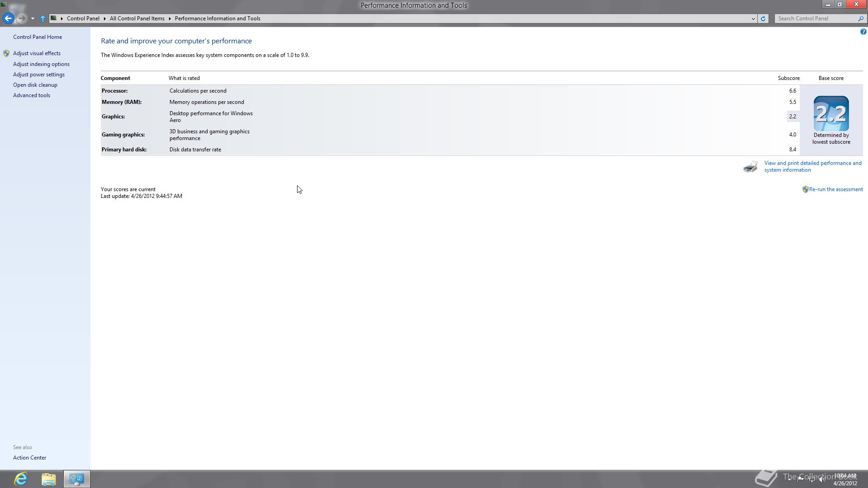Open volume speaker tray icon
868x488 pixels.
(822, 479)
